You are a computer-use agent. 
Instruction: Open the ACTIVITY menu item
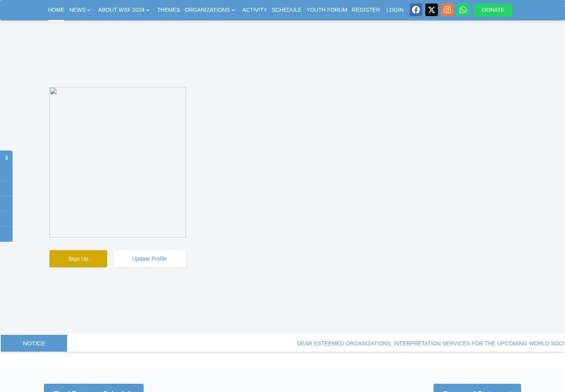click(255, 10)
